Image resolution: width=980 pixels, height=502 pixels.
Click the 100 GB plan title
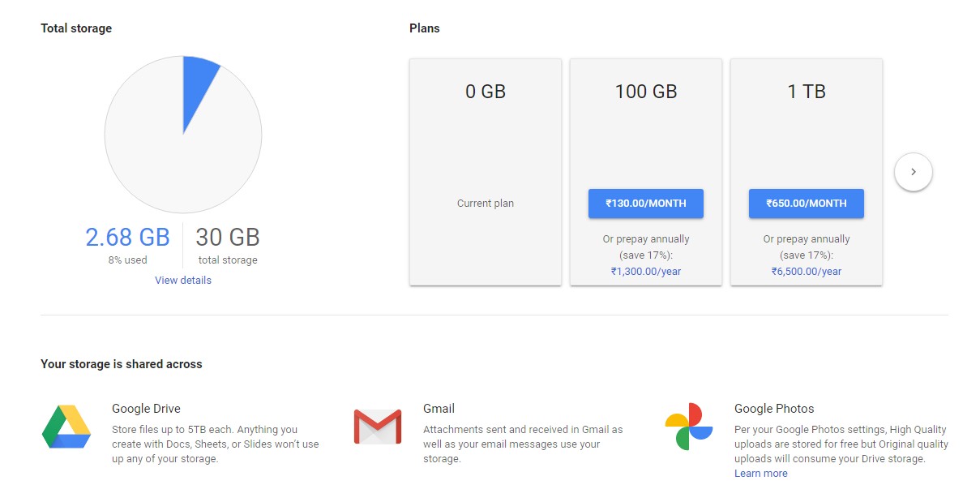click(x=646, y=92)
